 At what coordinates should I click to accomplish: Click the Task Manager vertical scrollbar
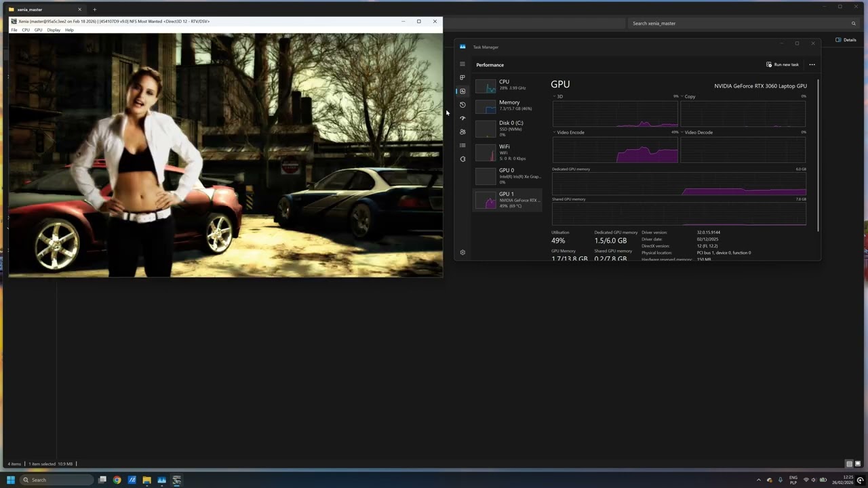(818, 156)
